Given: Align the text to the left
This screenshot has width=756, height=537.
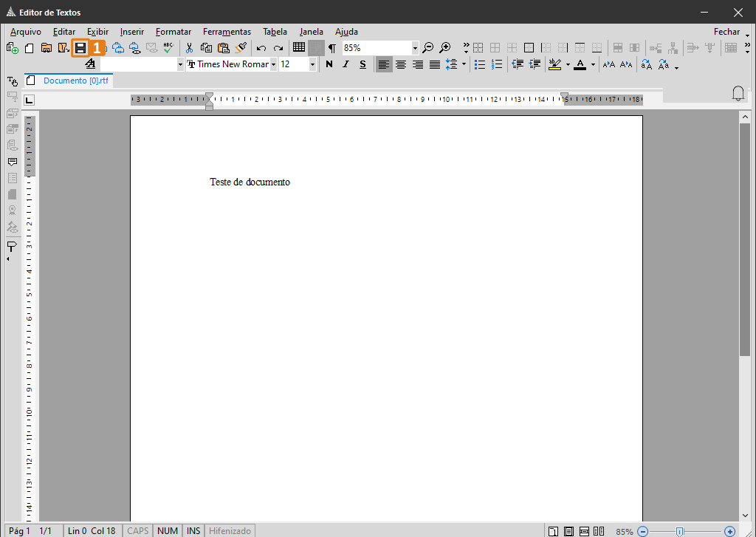Looking at the screenshot, I should click(384, 64).
